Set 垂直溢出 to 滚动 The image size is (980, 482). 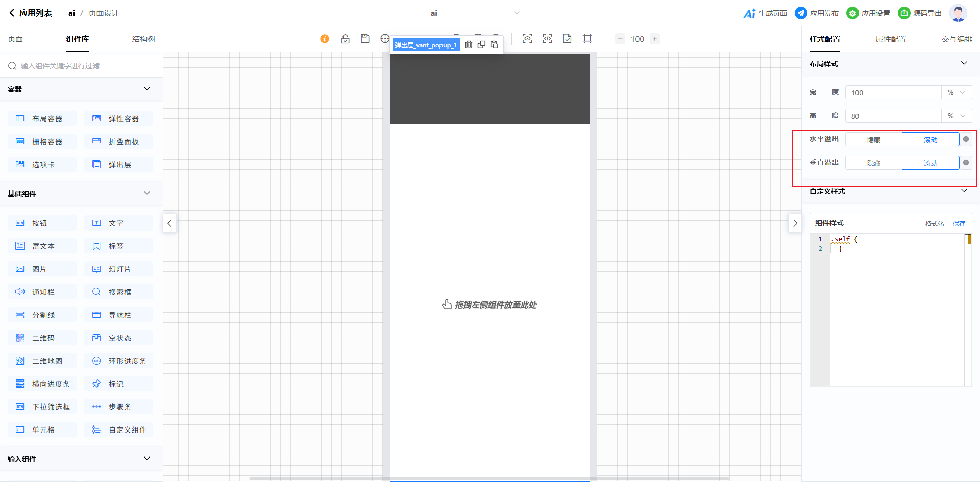tap(930, 163)
